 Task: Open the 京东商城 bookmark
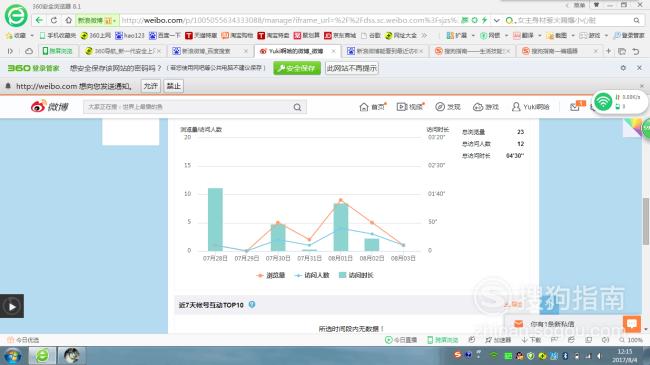click(x=340, y=36)
